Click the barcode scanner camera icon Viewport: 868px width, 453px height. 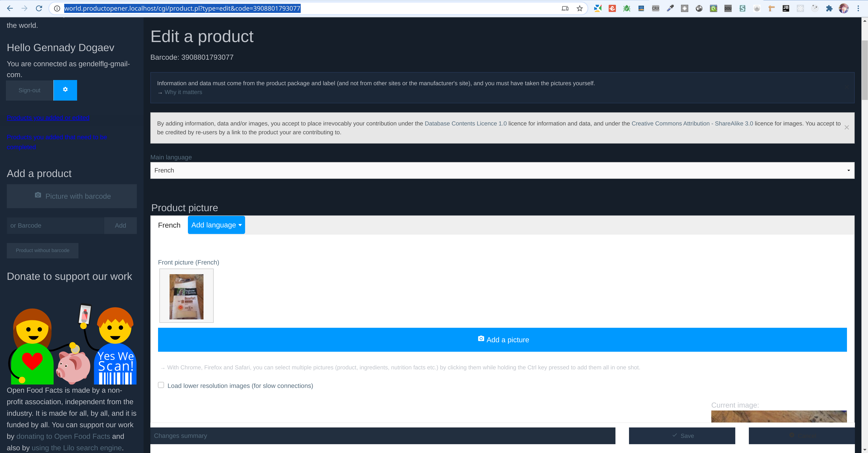coord(38,196)
